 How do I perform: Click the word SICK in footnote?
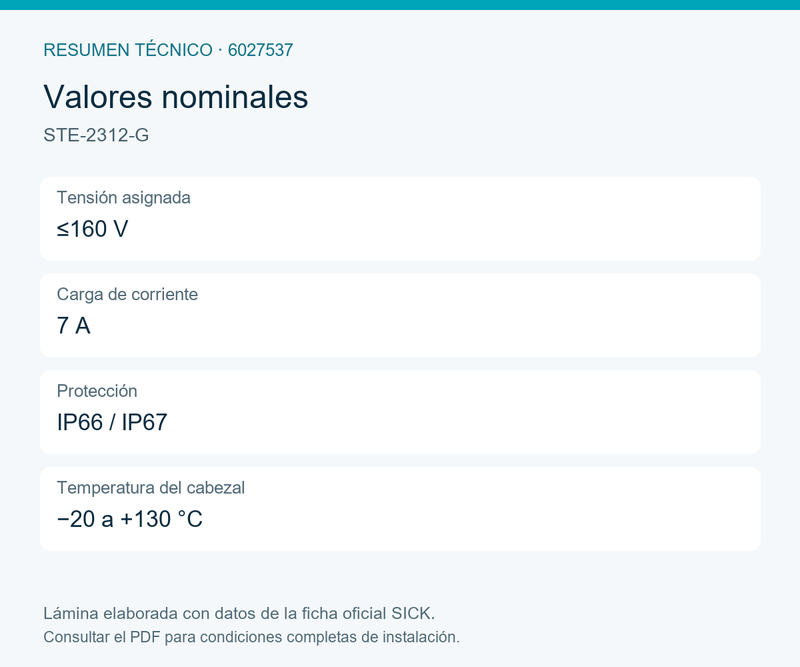click(413, 613)
